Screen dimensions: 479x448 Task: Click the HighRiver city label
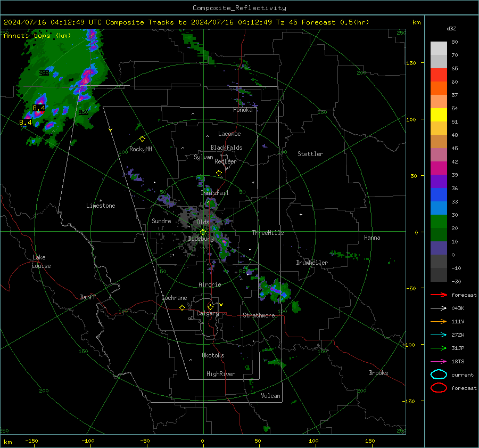(x=221, y=374)
